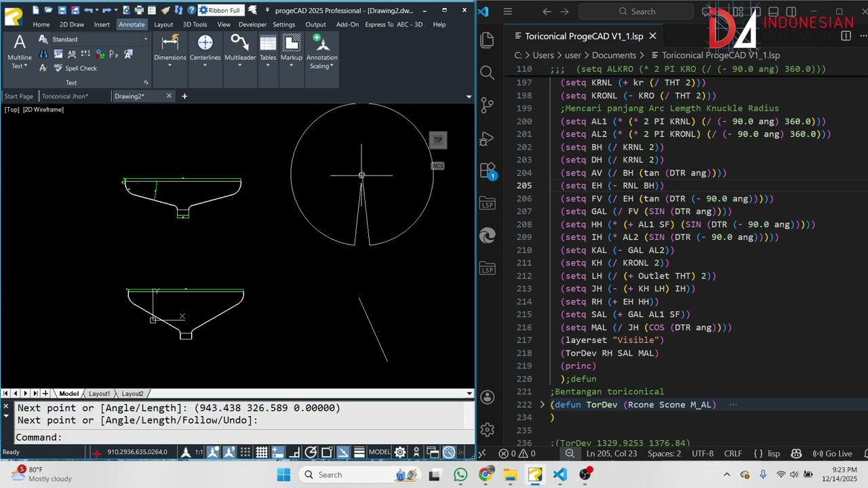The image size is (868, 488).
Task: Open VS Code Accounts icon
Action: [487, 397]
